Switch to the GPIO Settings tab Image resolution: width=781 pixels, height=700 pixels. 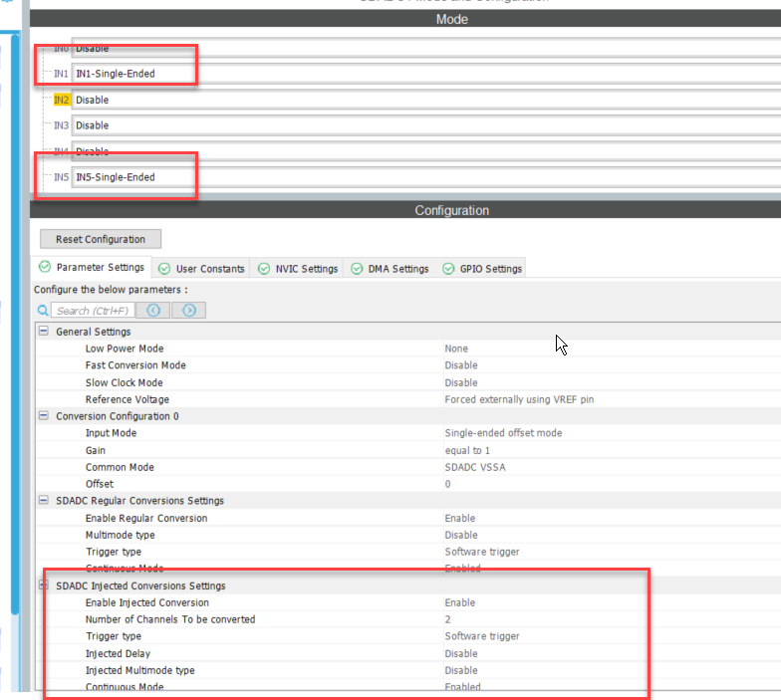click(482, 269)
